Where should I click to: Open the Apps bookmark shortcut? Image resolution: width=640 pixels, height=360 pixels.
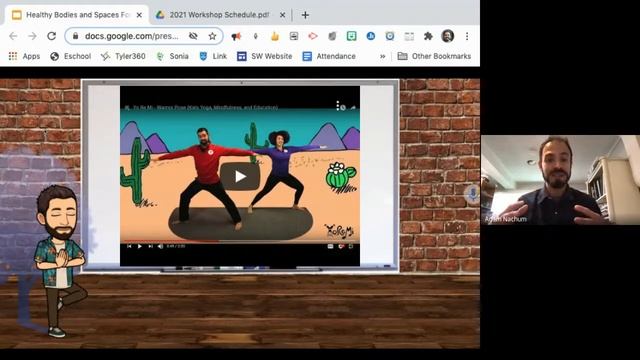(x=24, y=56)
